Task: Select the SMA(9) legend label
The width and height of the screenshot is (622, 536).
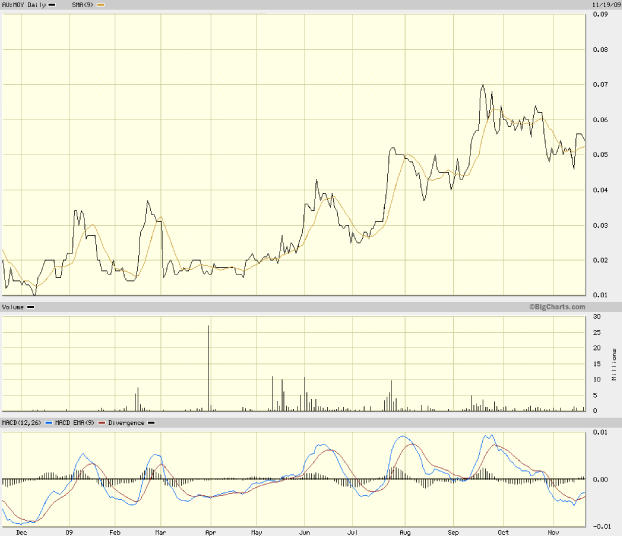Action: 84,6
